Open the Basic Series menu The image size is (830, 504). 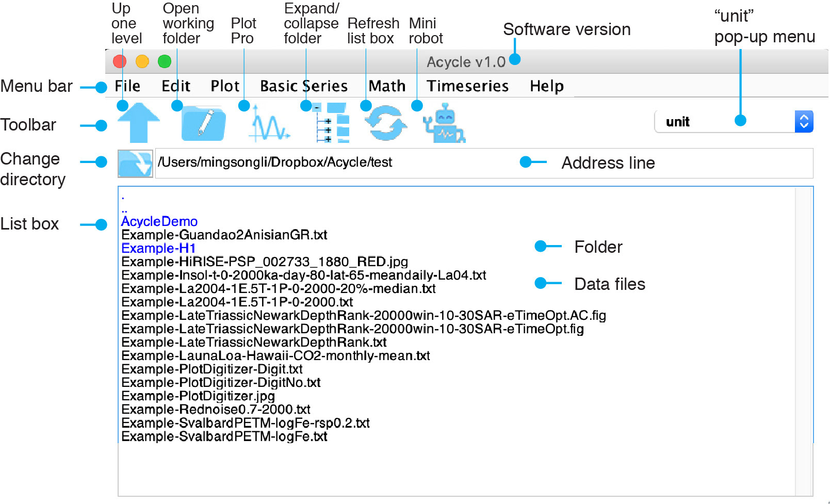(304, 86)
